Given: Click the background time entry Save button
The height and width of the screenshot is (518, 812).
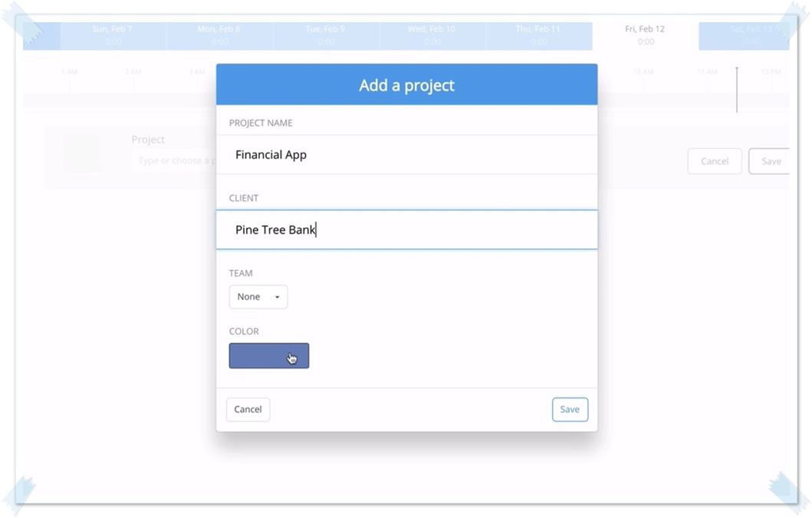Looking at the screenshot, I should (x=769, y=161).
